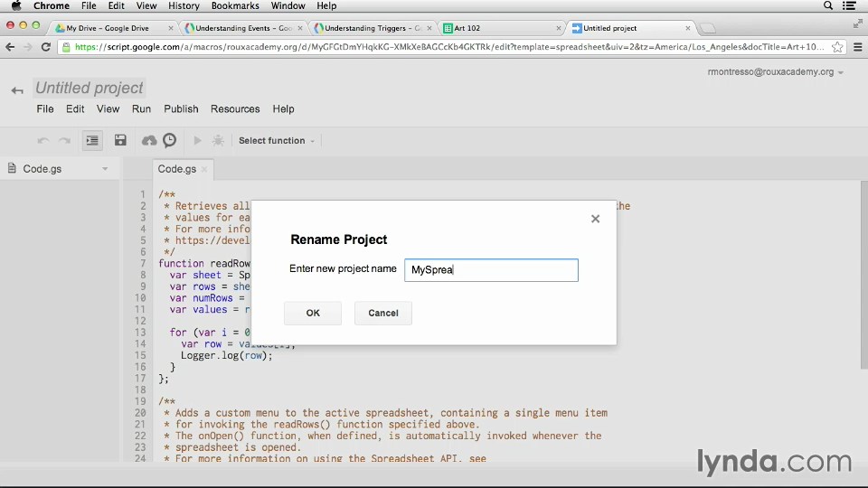Close the My Drive browser tab
Screen dimensions: 868x488
tap(171, 28)
